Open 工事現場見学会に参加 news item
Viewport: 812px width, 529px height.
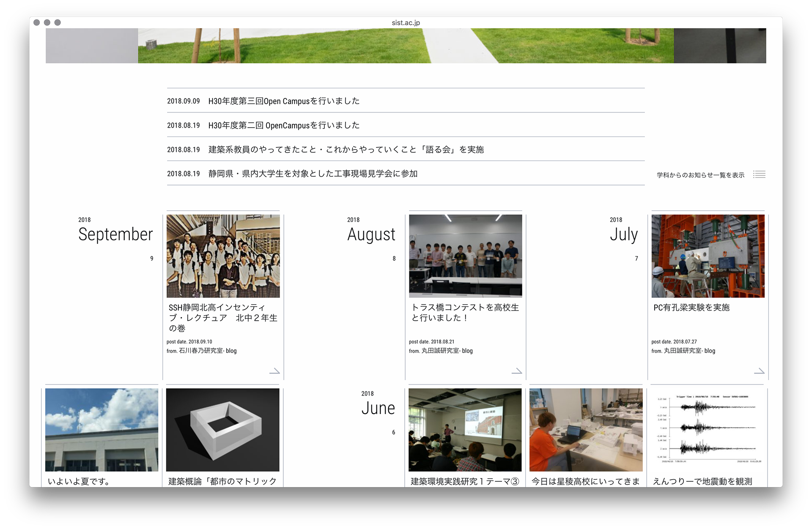pyautogui.click(x=313, y=174)
